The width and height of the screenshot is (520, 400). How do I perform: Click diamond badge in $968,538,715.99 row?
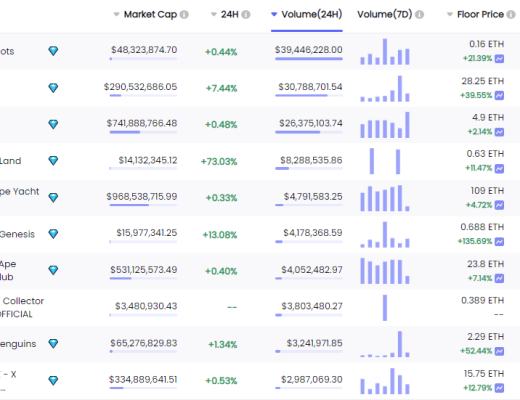[x=53, y=197]
